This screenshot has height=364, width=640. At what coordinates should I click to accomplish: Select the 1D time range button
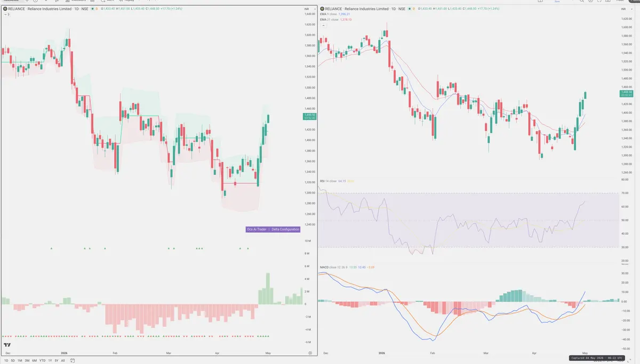point(5,361)
